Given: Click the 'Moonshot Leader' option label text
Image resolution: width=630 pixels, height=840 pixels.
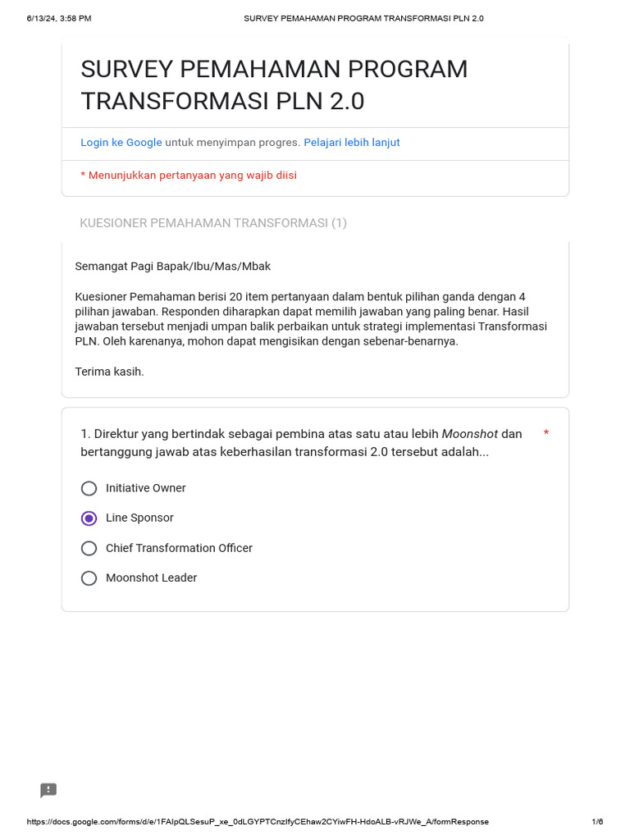Looking at the screenshot, I should (x=151, y=577).
